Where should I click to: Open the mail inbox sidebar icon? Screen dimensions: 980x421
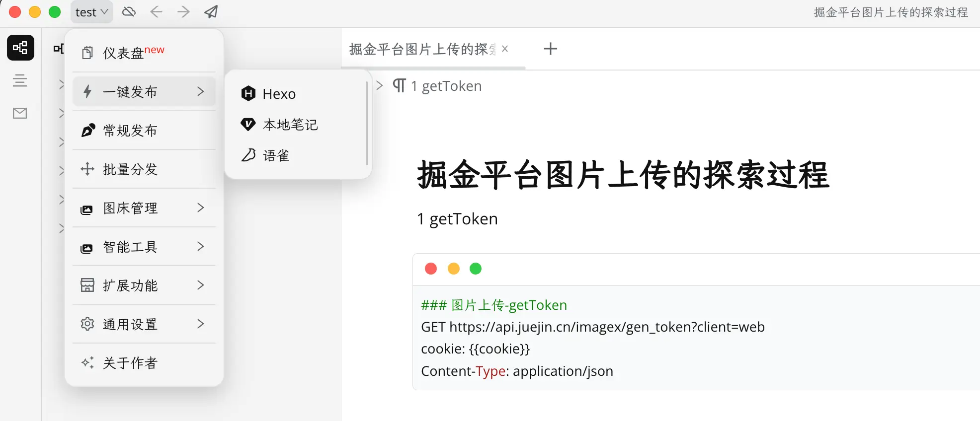pos(20,113)
